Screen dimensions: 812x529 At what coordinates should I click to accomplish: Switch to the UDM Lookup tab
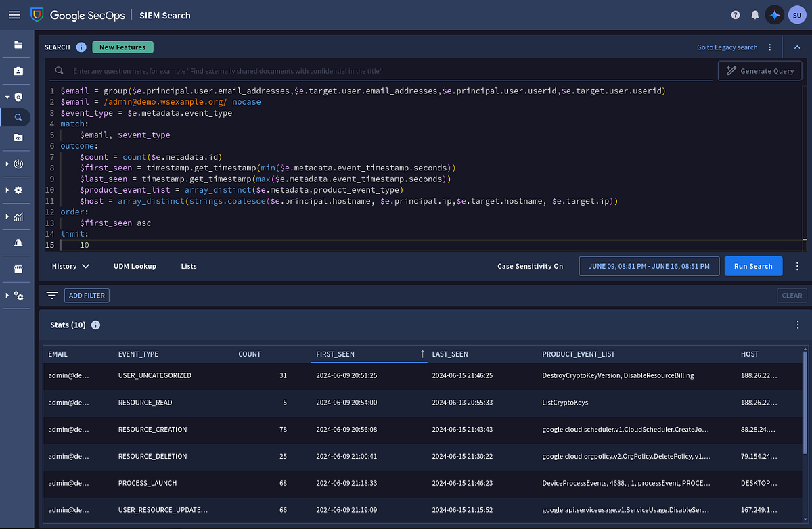pos(135,266)
